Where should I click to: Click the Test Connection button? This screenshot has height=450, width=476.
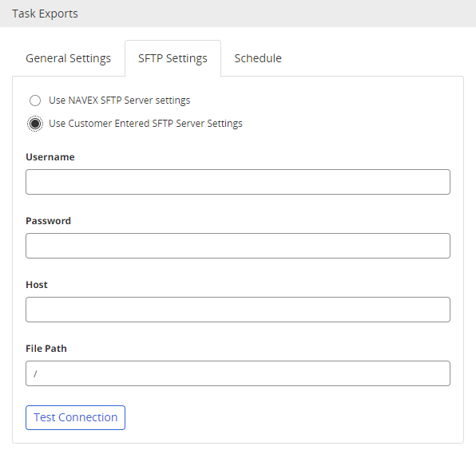(x=75, y=417)
